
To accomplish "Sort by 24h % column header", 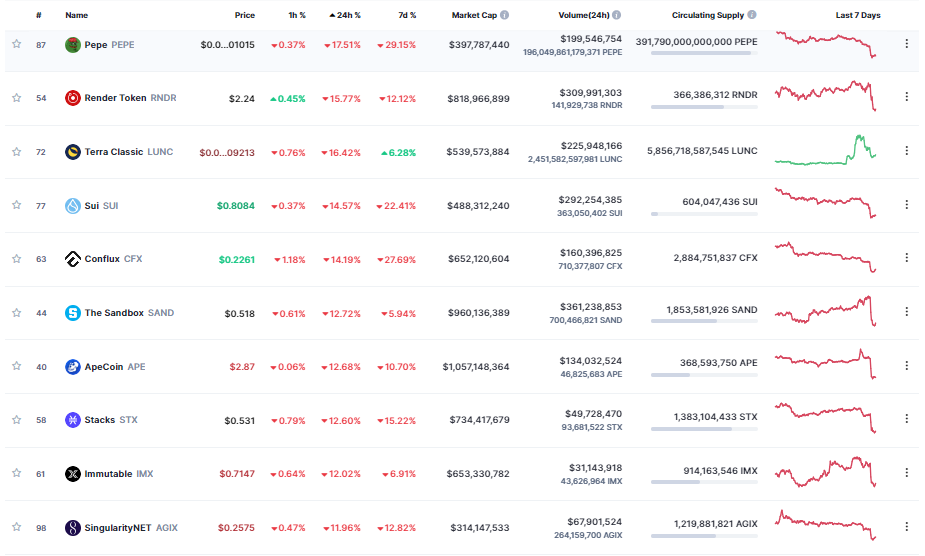I will pyautogui.click(x=345, y=15).
